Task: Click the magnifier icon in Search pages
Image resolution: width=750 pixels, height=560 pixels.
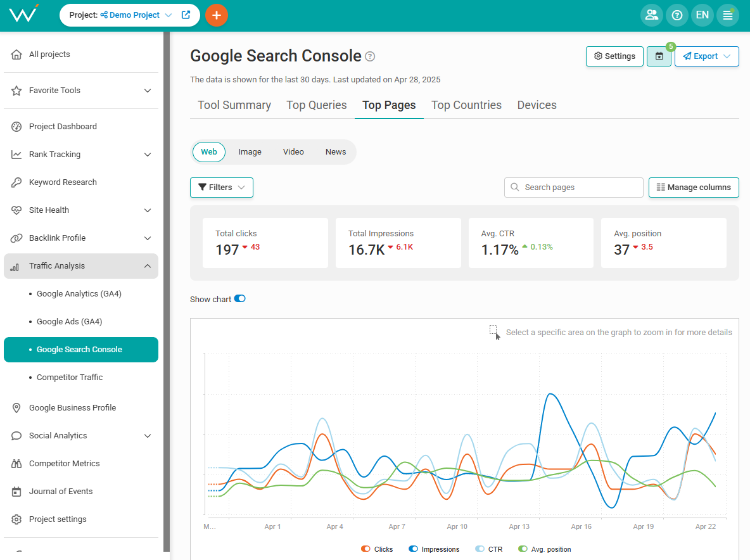Action: [514, 187]
